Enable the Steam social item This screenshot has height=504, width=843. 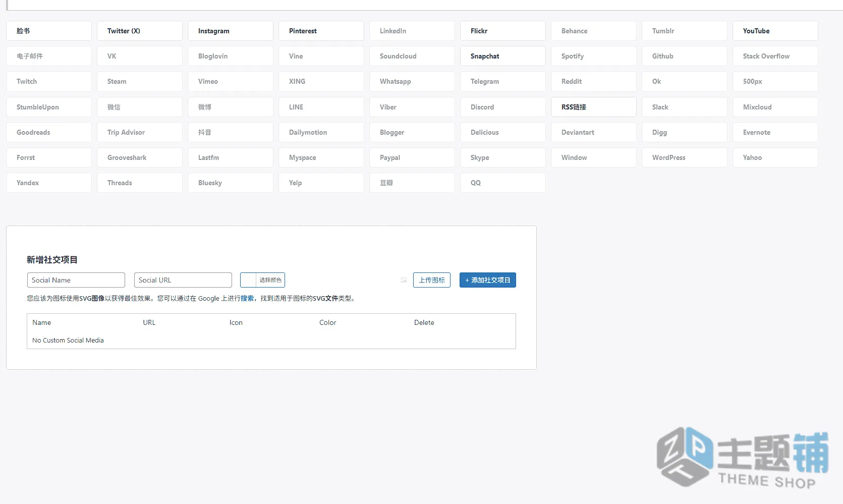tap(140, 81)
